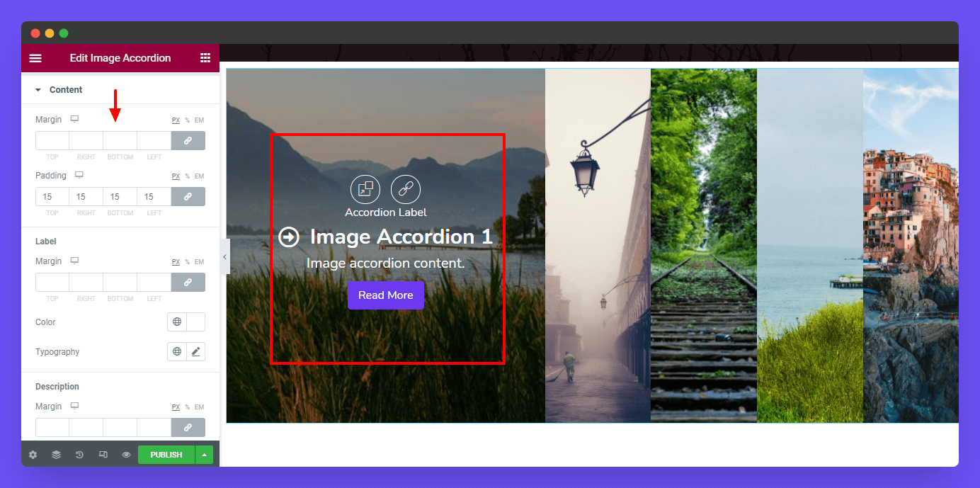The height and width of the screenshot is (488, 980).
Task: Toggle the linked values button for Content Padding
Action: (x=188, y=197)
